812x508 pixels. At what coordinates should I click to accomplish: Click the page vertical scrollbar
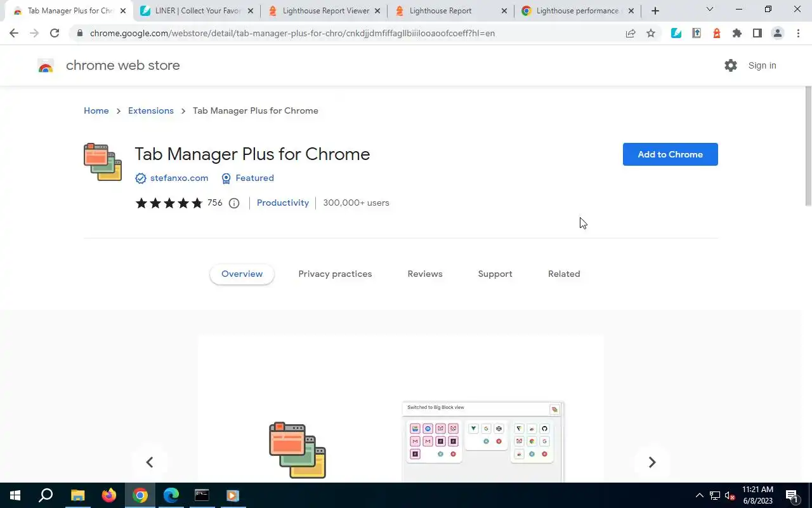click(808, 147)
